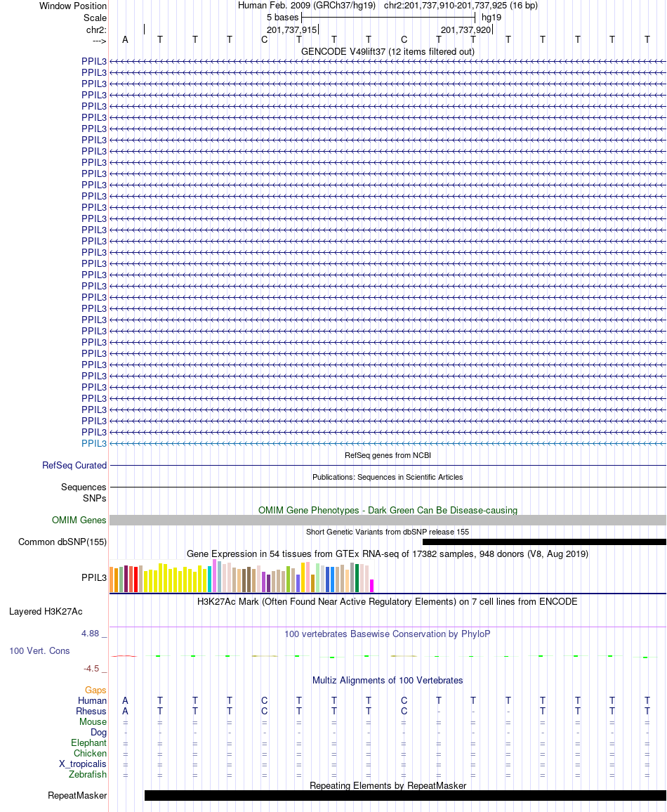Screen dimensions: 667x812
Task: Click the 'Window Position' track label
Action: coord(73,6)
